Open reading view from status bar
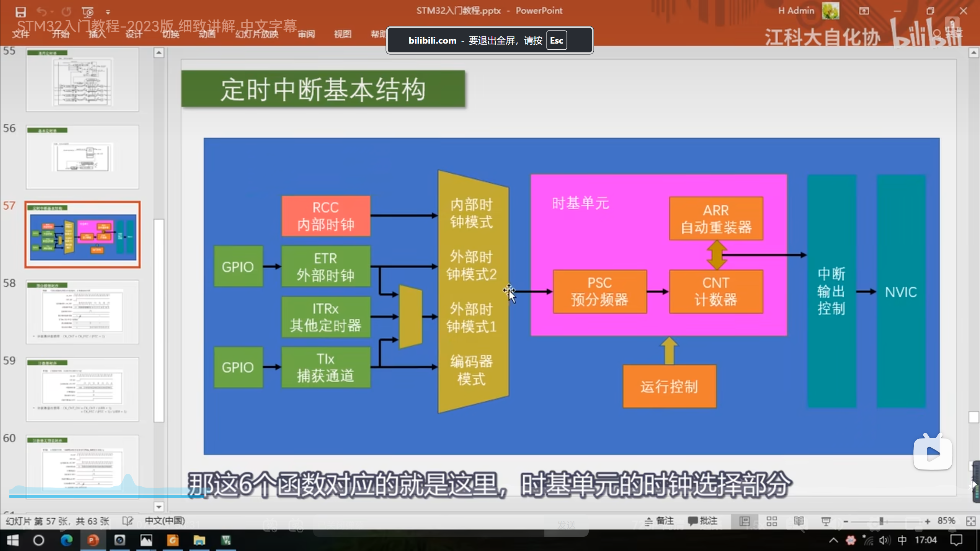Viewport: 980px width, 551px height. point(799,521)
